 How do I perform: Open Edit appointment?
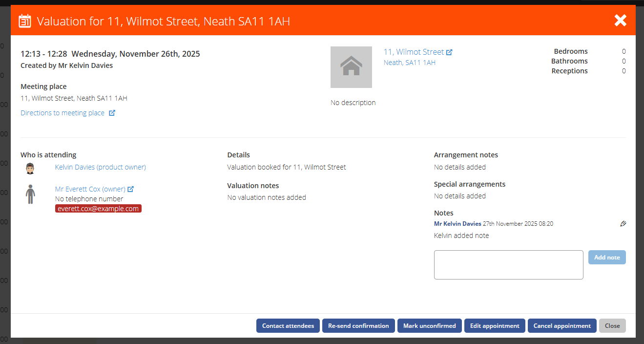(495, 325)
